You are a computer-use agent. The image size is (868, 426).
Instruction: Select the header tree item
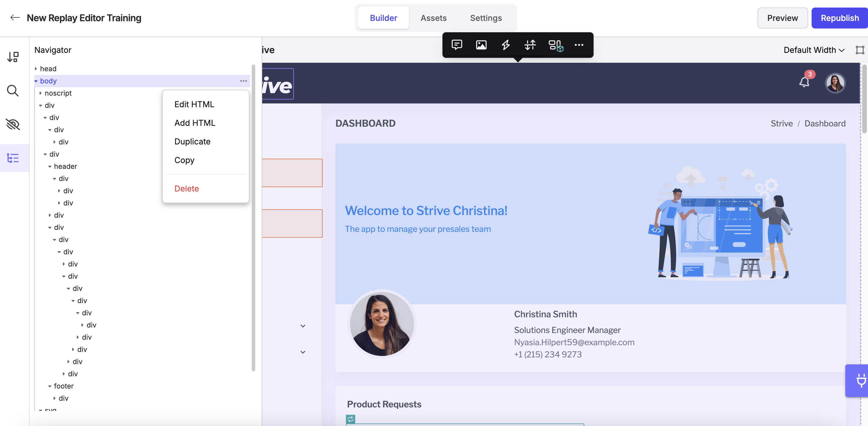point(65,166)
